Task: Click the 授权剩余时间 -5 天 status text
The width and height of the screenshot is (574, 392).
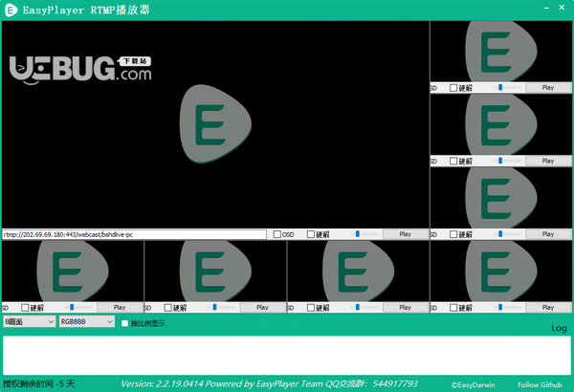Action: tap(39, 384)
